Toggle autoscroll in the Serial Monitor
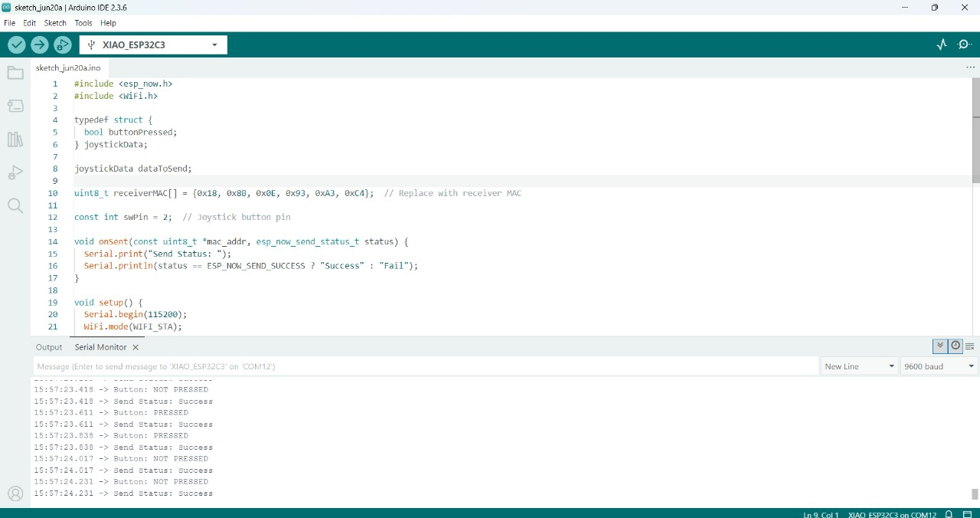This screenshot has width=980, height=518. point(940,346)
